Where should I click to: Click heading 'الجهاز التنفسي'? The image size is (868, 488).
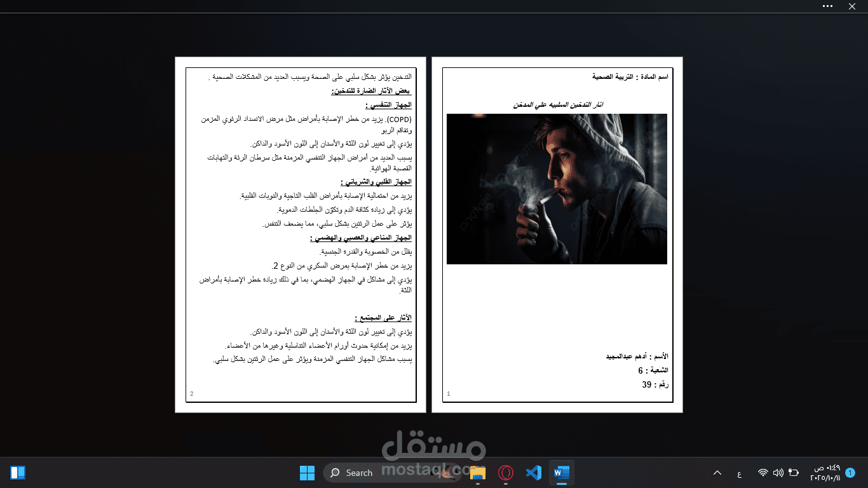[388, 105]
